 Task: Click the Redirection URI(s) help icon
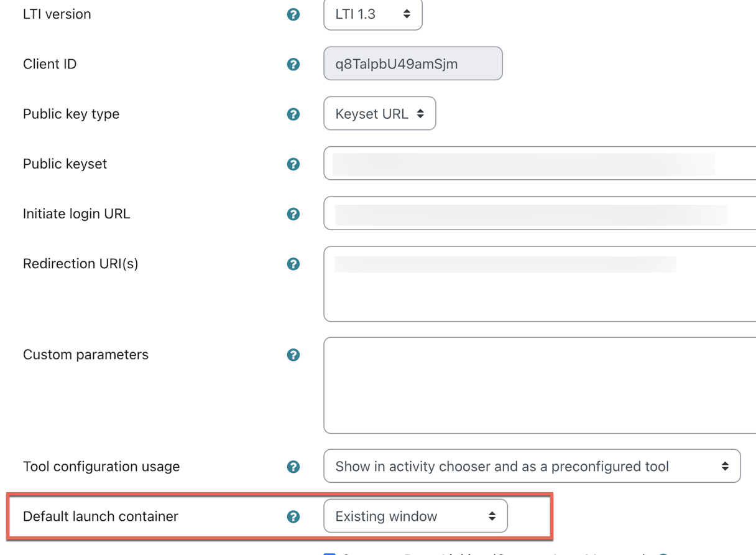293,264
